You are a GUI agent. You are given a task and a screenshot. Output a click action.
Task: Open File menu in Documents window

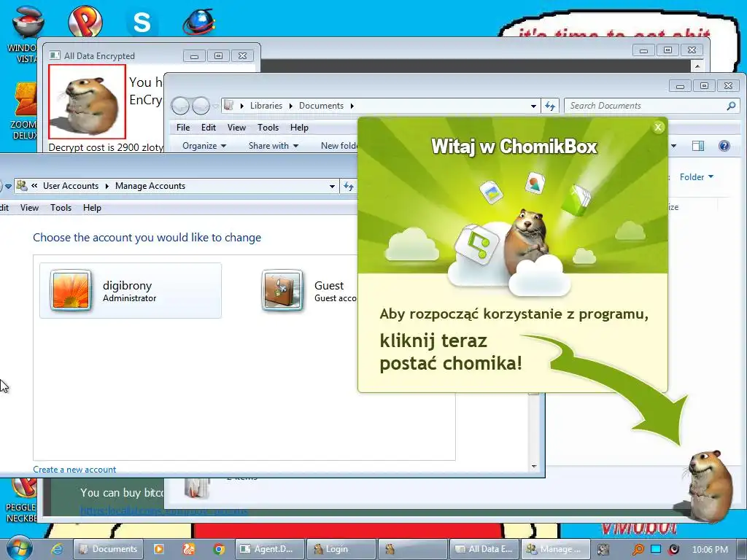[183, 128]
